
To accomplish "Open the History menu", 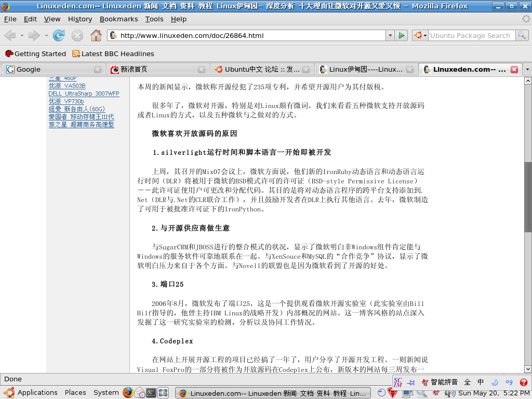I will tap(80, 19).
